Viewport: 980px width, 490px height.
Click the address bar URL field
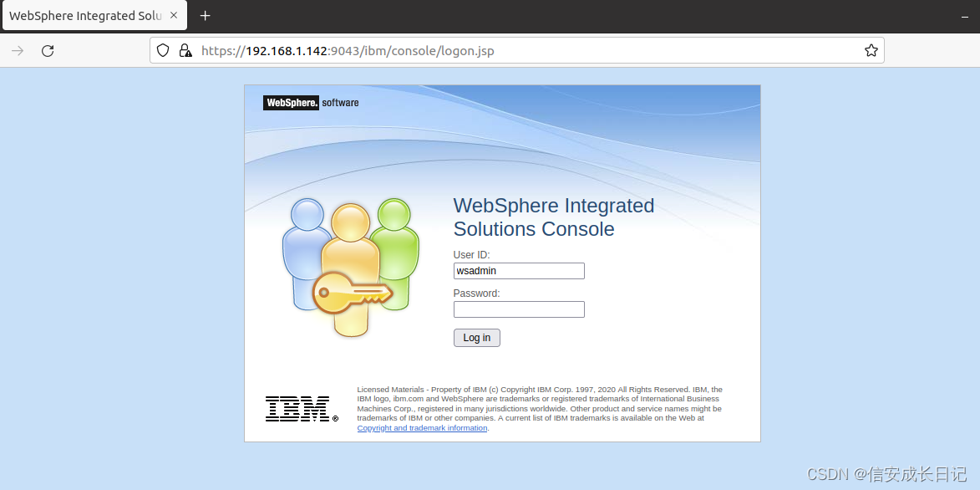[x=517, y=51]
